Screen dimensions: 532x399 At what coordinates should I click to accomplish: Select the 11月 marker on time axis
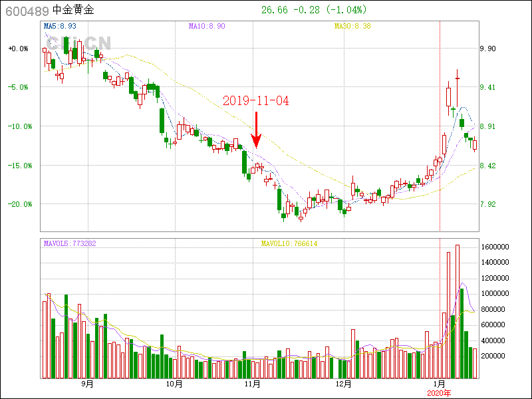[x=253, y=384]
